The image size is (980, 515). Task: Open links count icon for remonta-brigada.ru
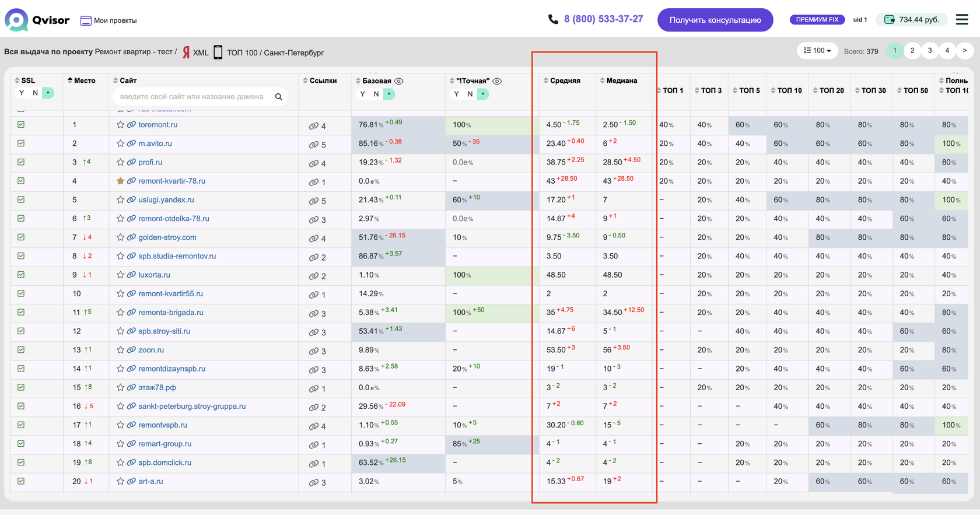coord(314,314)
